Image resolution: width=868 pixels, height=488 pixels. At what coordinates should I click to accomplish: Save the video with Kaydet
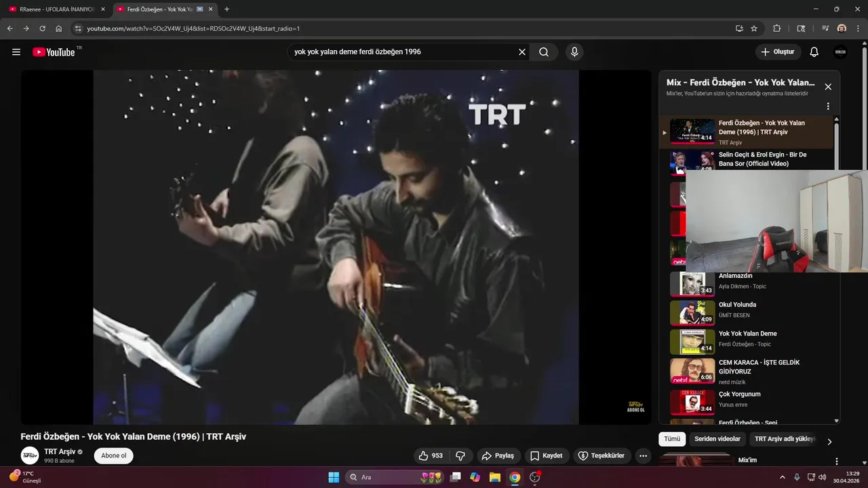547,455
